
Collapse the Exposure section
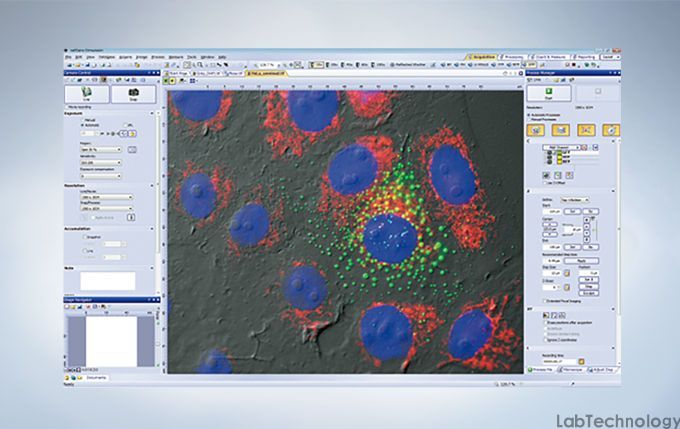(152, 113)
